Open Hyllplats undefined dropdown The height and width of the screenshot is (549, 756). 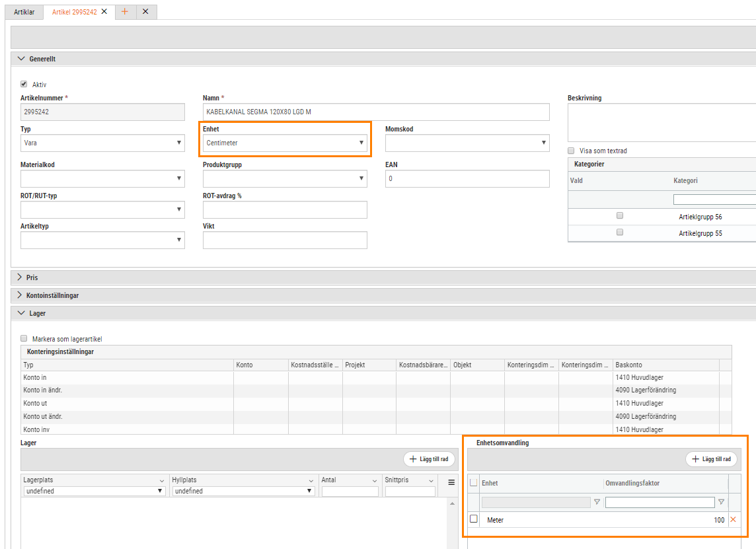click(243, 491)
